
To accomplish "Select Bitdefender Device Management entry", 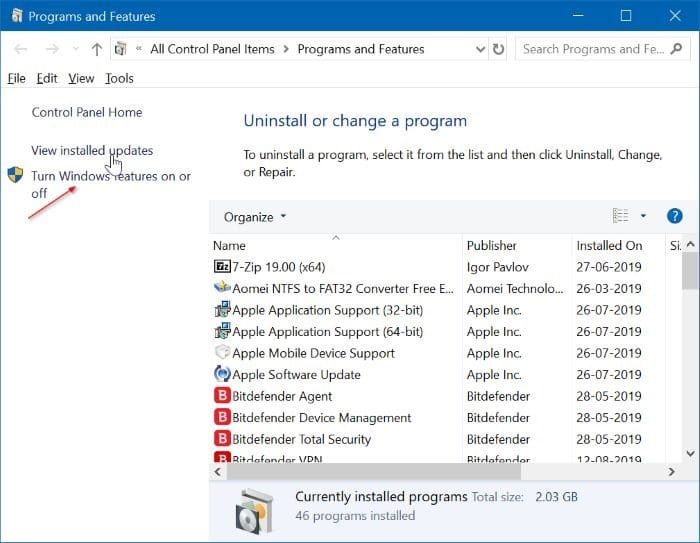I will [321, 418].
